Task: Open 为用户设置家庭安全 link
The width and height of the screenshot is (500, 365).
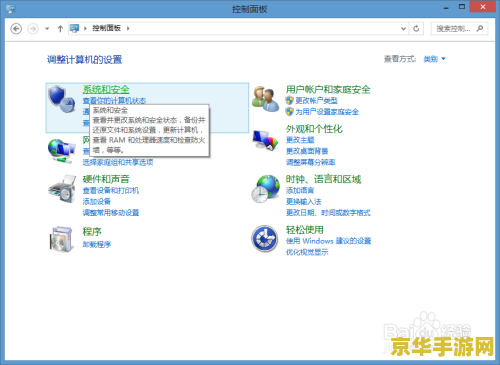Action: click(x=327, y=112)
